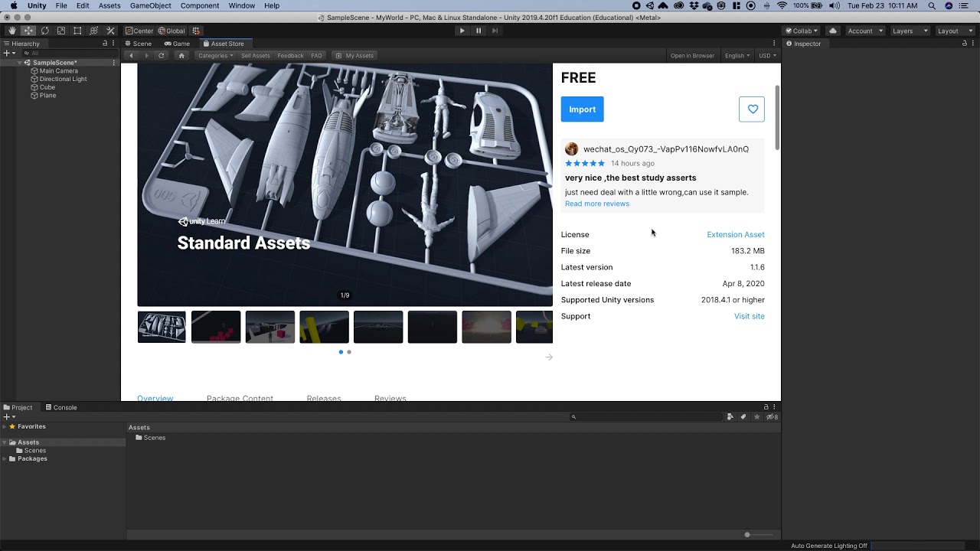The image size is (980, 551).
Task: Click the Step frame button
Action: (495, 31)
